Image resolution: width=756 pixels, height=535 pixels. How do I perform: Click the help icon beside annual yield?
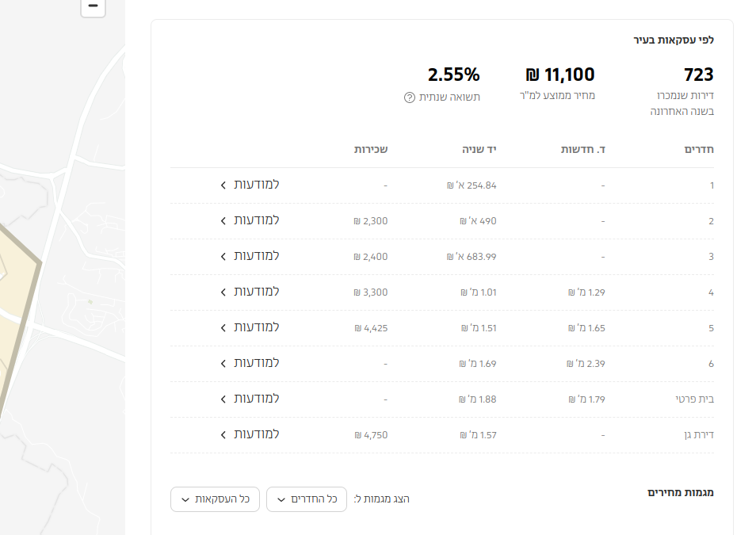point(410,97)
